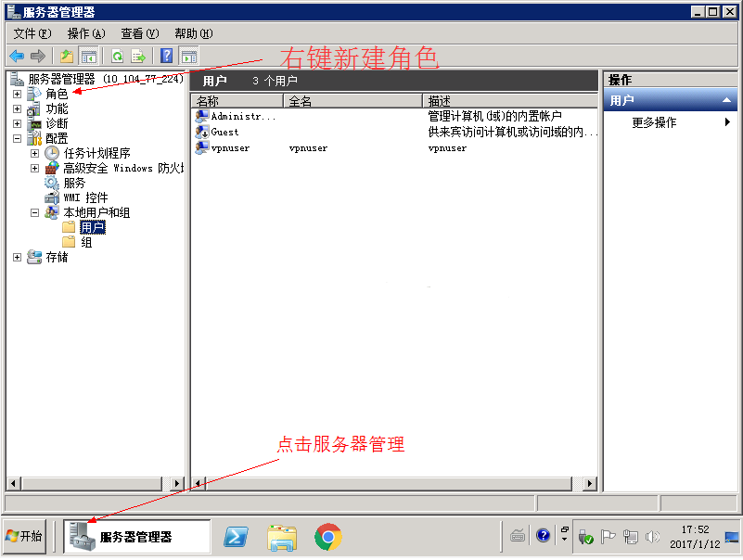Open Windows Explorer from the taskbar
Viewport: 743px width, 560px height.
pos(281,537)
